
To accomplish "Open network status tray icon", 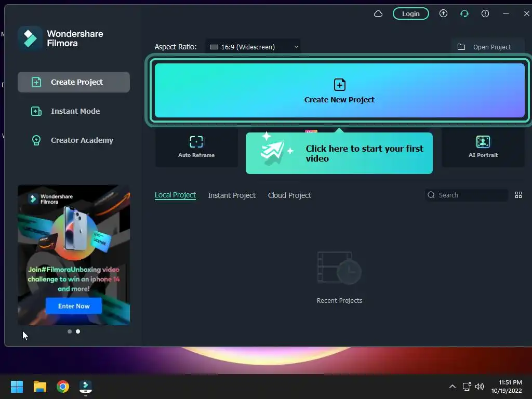I will point(467,387).
